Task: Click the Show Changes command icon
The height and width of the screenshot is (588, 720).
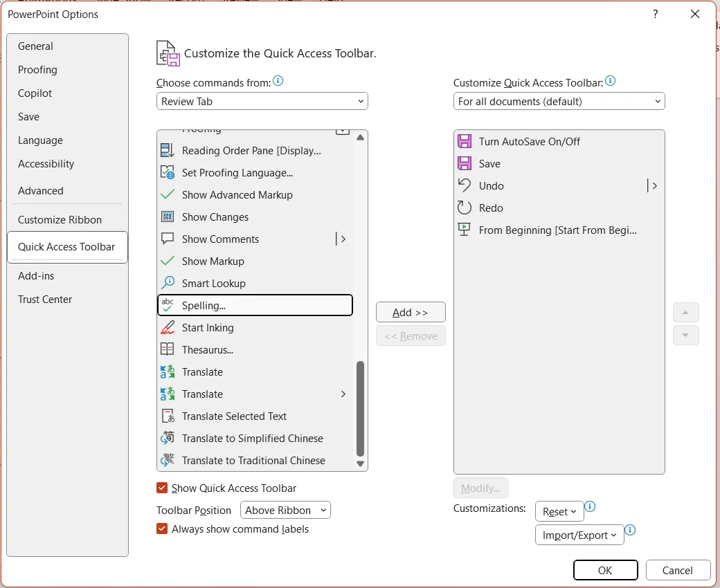Action: [166, 217]
